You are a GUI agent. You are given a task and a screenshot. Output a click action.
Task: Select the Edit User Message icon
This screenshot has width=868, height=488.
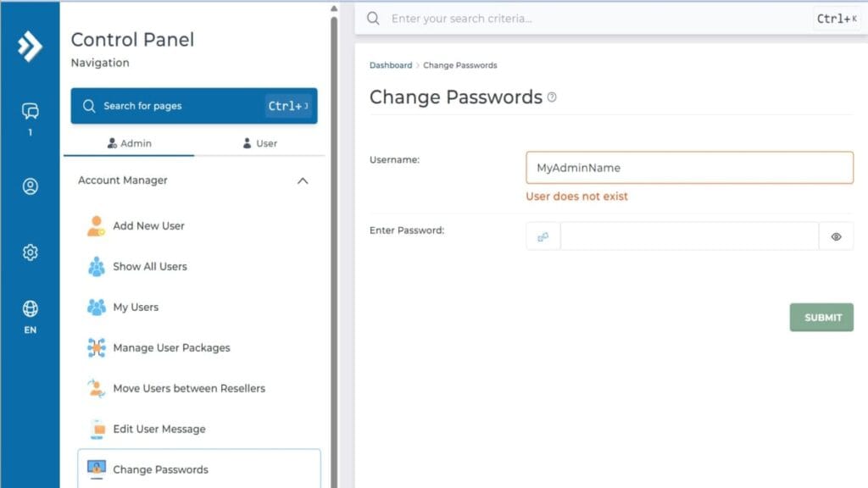pos(95,429)
